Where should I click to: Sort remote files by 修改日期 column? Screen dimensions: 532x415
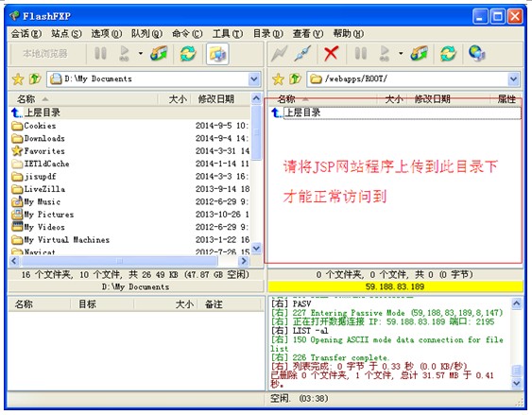pos(449,99)
